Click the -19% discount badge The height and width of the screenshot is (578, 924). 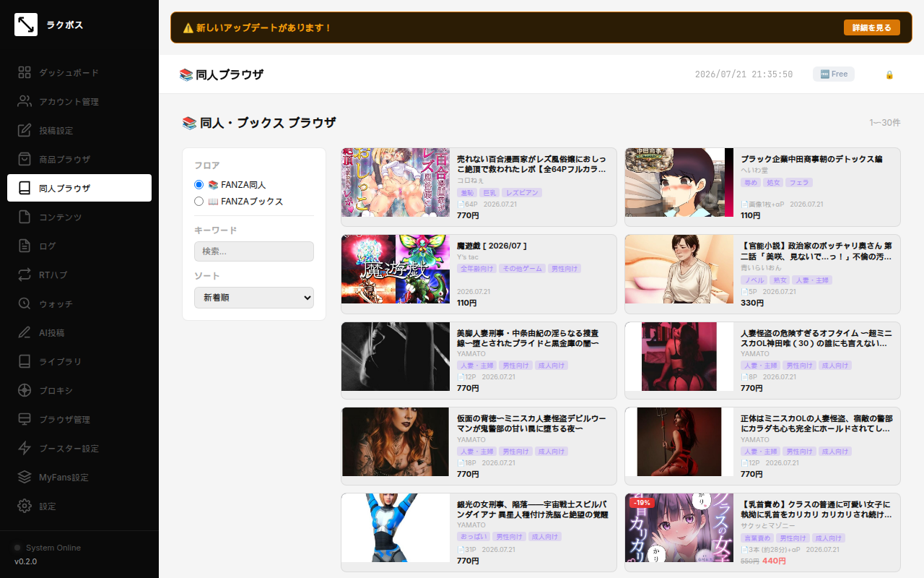coord(642,503)
